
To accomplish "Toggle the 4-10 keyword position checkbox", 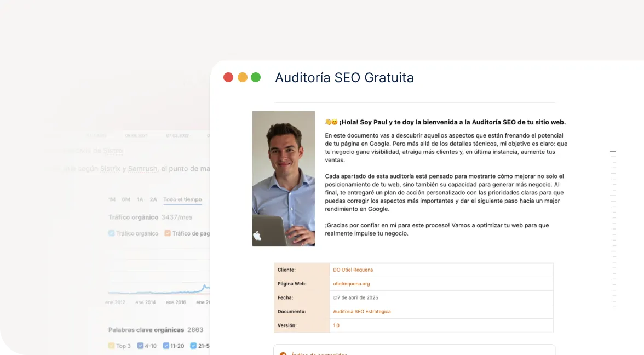I will click(x=141, y=346).
